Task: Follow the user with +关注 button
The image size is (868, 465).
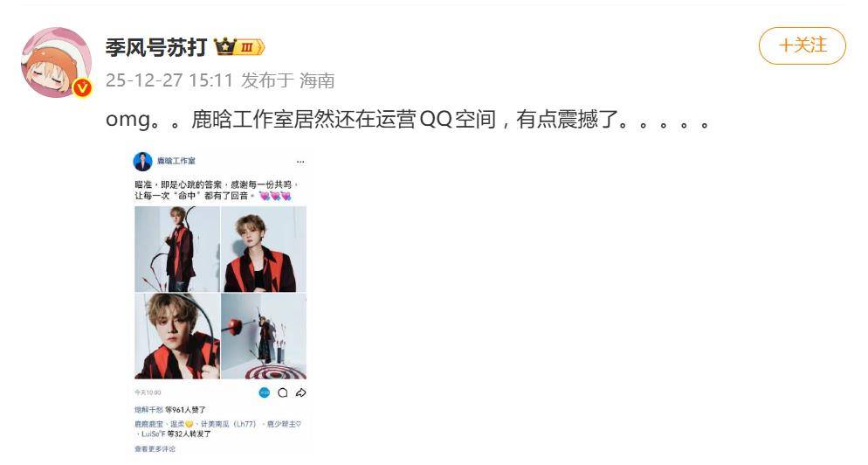Action: coord(803,45)
